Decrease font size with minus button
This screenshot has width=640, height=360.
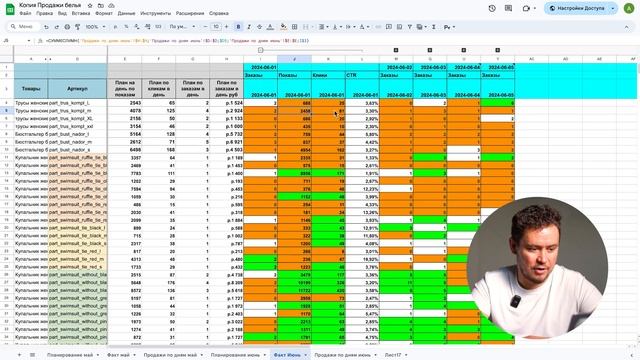pyautogui.click(x=206, y=27)
